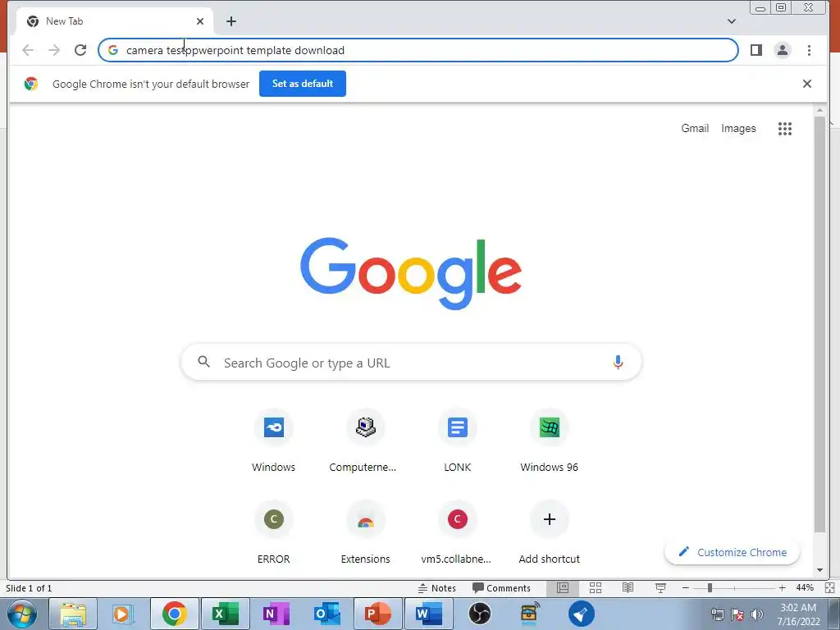Open the ERROR shortcut tile
Viewport: 840px width, 630px height.
click(x=274, y=533)
